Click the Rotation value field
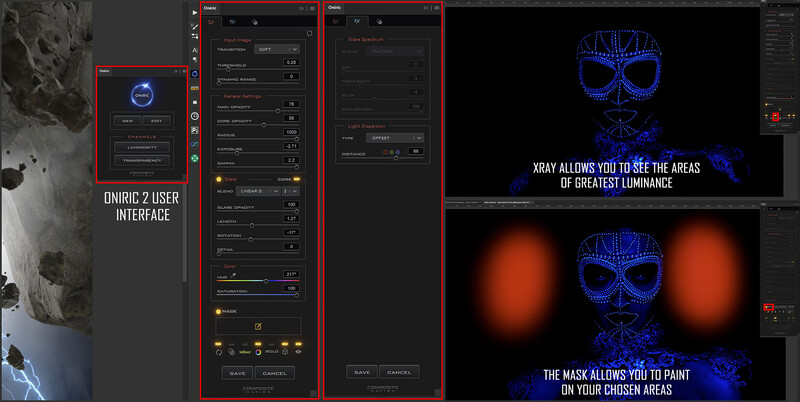 [291, 232]
